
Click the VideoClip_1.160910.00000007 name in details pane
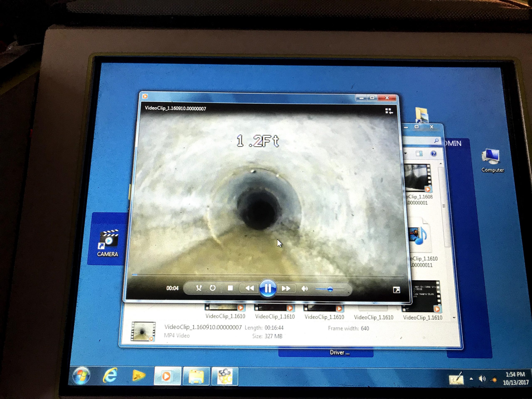pyautogui.click(x=203, y=327)
